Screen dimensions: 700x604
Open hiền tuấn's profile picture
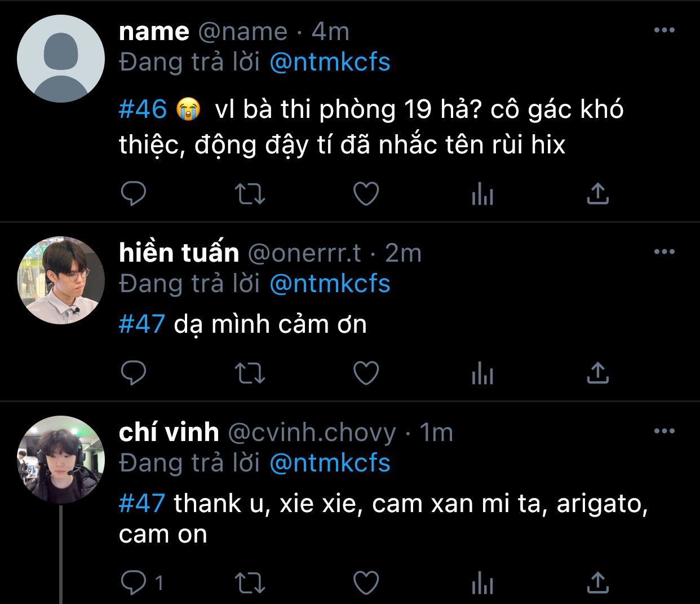(x=61, y=280)
